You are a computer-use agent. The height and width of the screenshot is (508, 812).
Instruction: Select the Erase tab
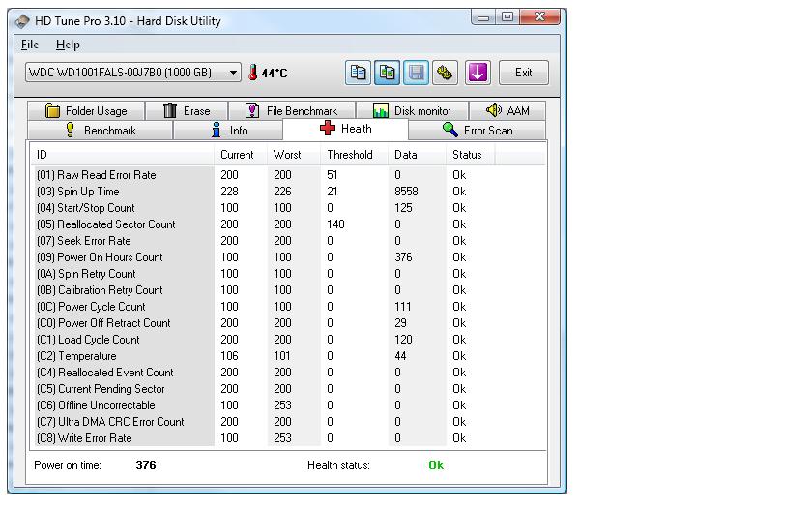[x=187, y=111]
